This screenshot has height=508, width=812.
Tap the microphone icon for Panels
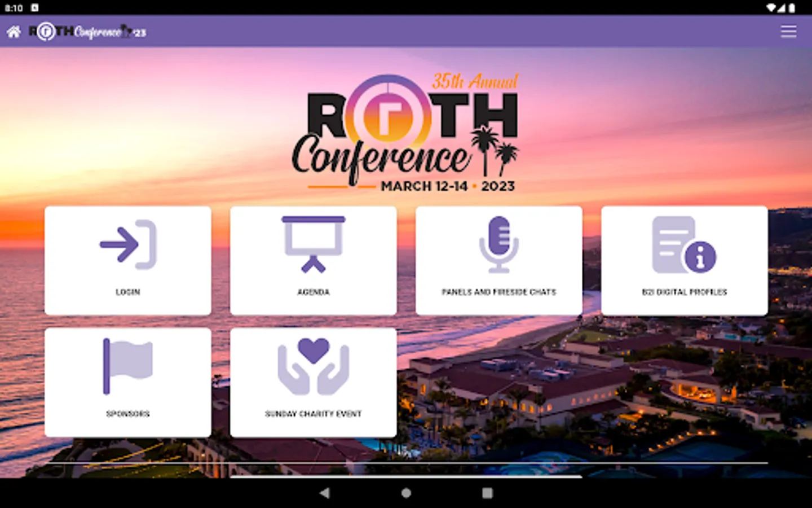click(499, 244)
